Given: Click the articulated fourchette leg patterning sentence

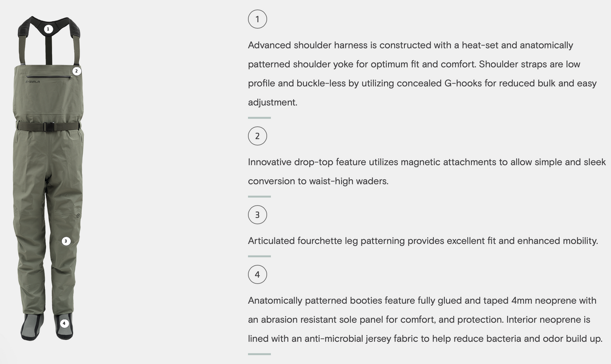Looking at the screenshot, I should 422,241.
